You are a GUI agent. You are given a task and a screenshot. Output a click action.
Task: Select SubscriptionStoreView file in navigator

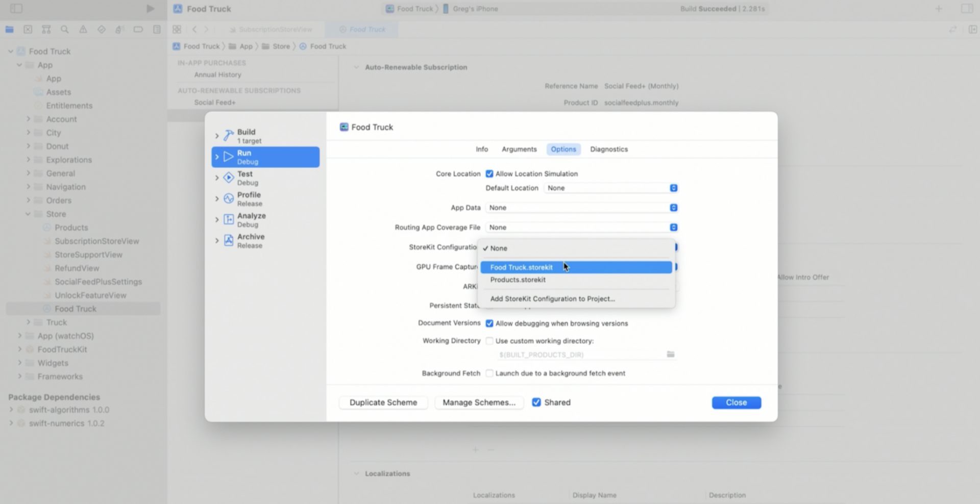pyautogui.click(x=96, y=241)
